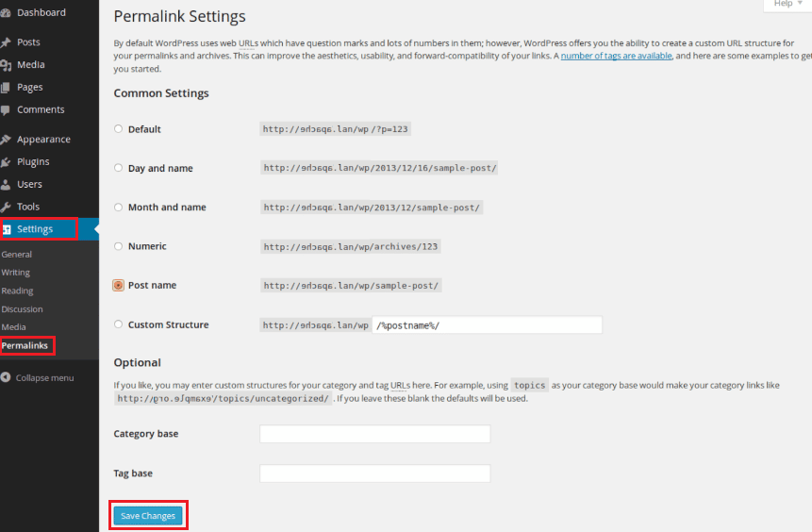Click the Appearance paintbrush icon
This screenshot has width=812, height=532.
coord(5,140)
